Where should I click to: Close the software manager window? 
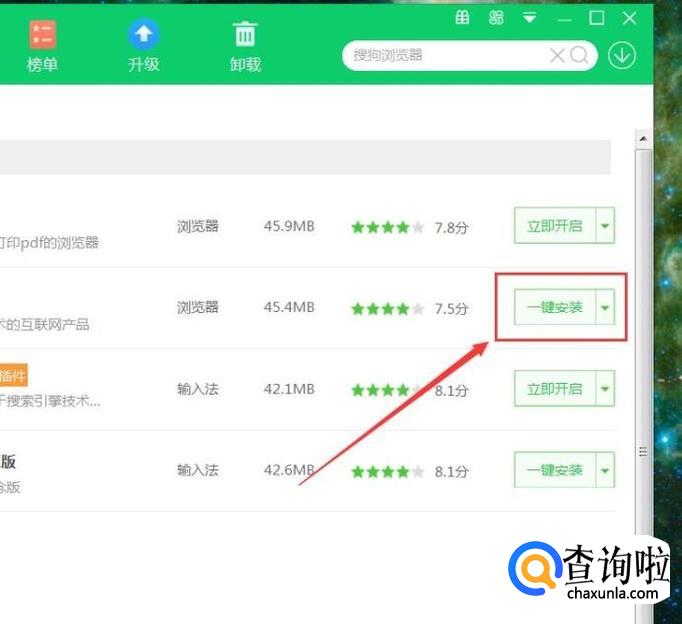(629, 18)
